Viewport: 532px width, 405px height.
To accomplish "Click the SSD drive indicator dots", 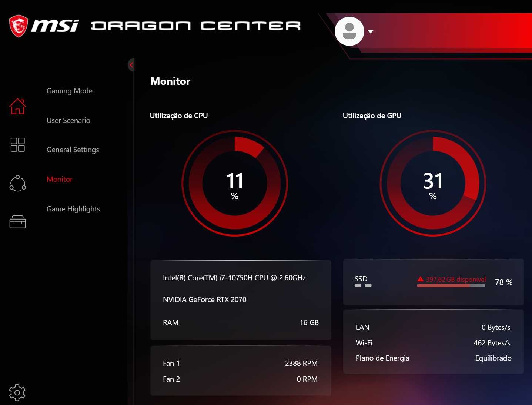I will (363, 285).
